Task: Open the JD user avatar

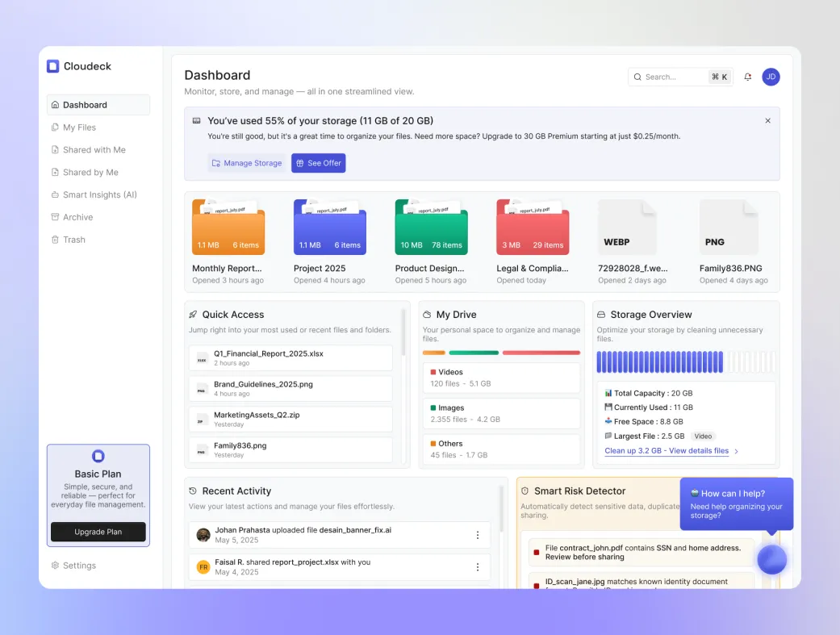Action: point(771,77)
